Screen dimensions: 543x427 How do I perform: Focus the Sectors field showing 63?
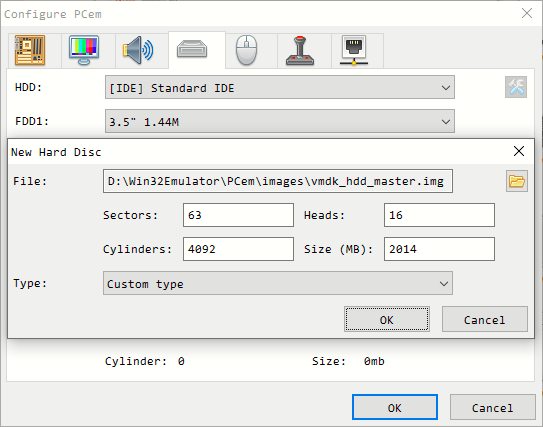point(238,215)
